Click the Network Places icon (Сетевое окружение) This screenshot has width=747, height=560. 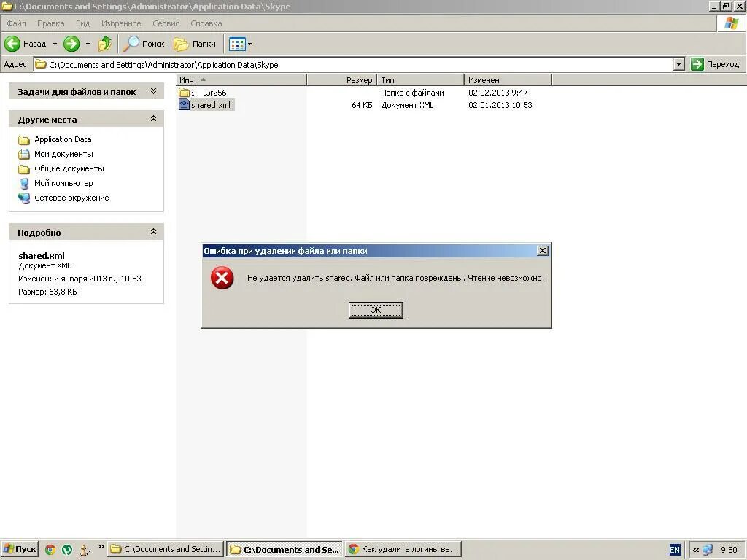tap(24, 198)
